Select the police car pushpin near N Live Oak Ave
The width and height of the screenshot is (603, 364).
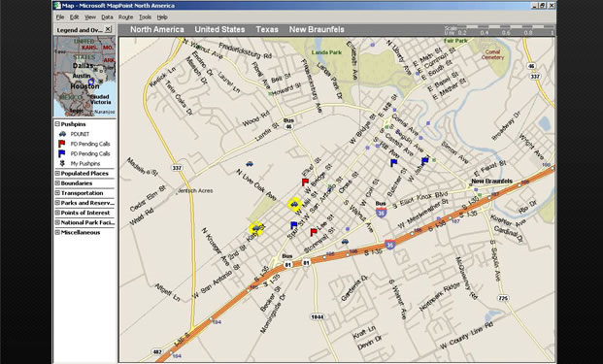(x=250, y=164)
